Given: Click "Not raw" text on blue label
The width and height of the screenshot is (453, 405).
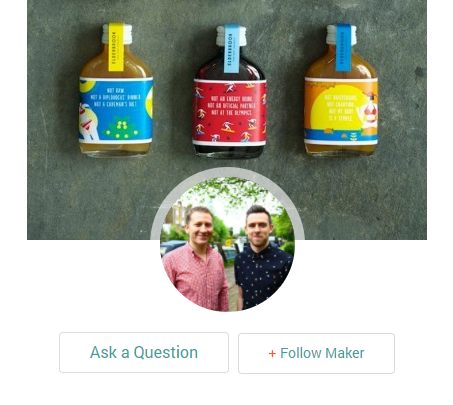Looking at the screenshot, I should [x=115, y=90].
